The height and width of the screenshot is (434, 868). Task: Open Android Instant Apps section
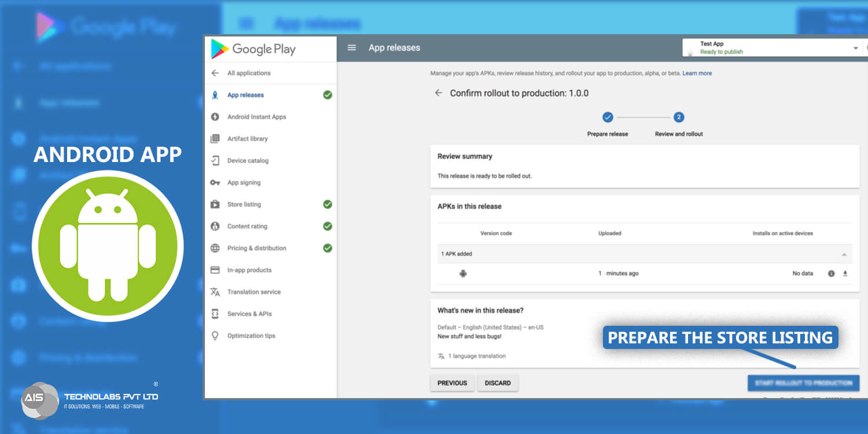(257, 117)
